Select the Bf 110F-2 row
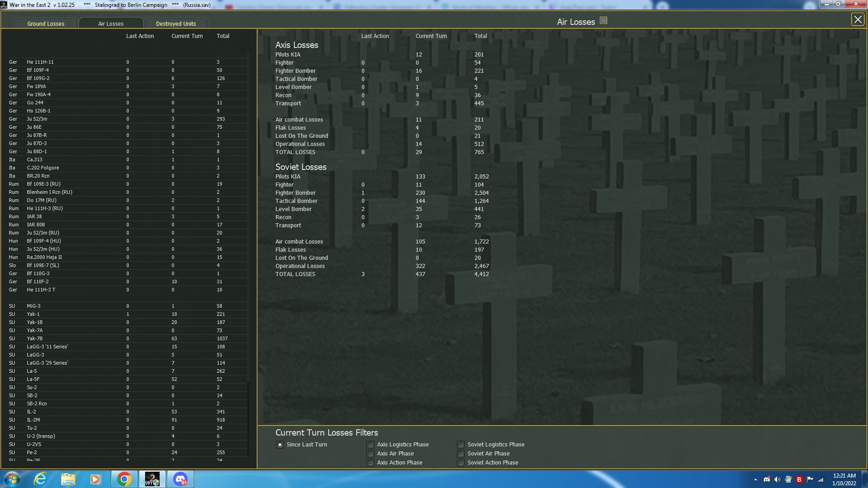Viewport: 868px width, 488px height. 127,282
